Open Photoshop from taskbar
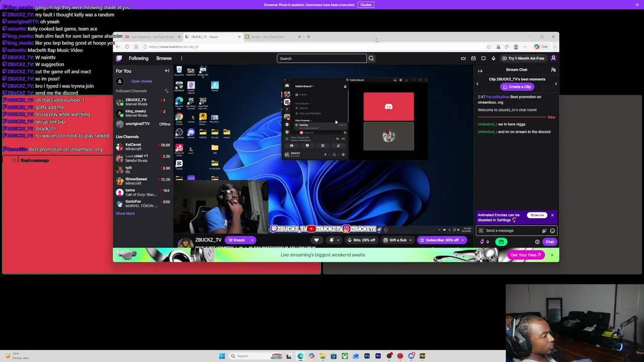The image size is (644, 362). click(367, 356)
